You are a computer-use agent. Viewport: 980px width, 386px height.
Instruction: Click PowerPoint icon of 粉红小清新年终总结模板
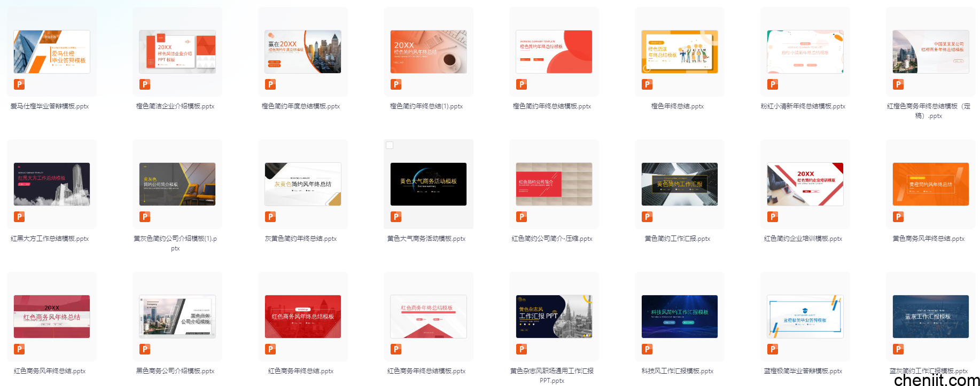pyautogui.click(x=773, y=84)
